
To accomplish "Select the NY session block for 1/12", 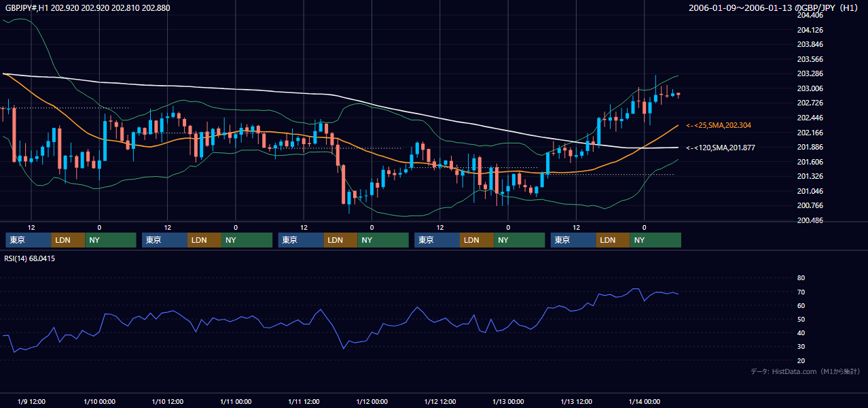I will tap(520, 240).
